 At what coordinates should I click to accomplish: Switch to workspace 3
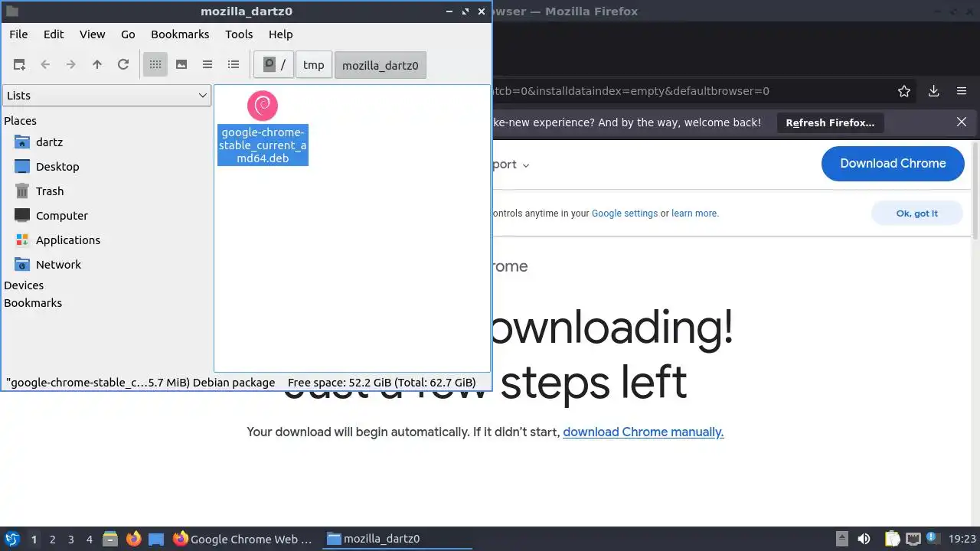(70, 540)
